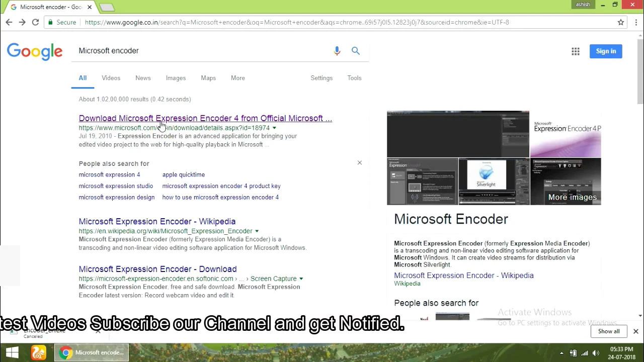Open the More search categories menu

pos(238,78)
